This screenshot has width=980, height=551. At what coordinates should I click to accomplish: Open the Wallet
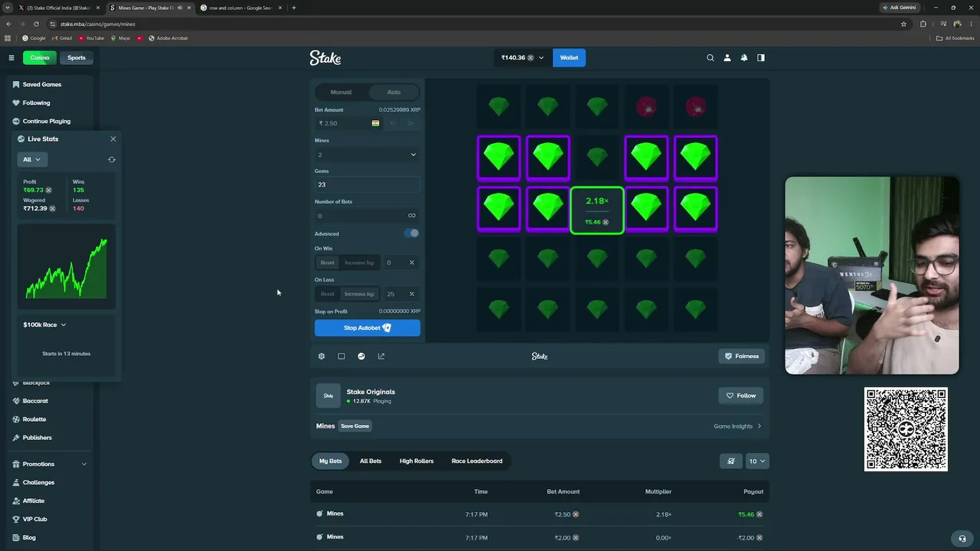pyautogui.click(x=569, y=57)
